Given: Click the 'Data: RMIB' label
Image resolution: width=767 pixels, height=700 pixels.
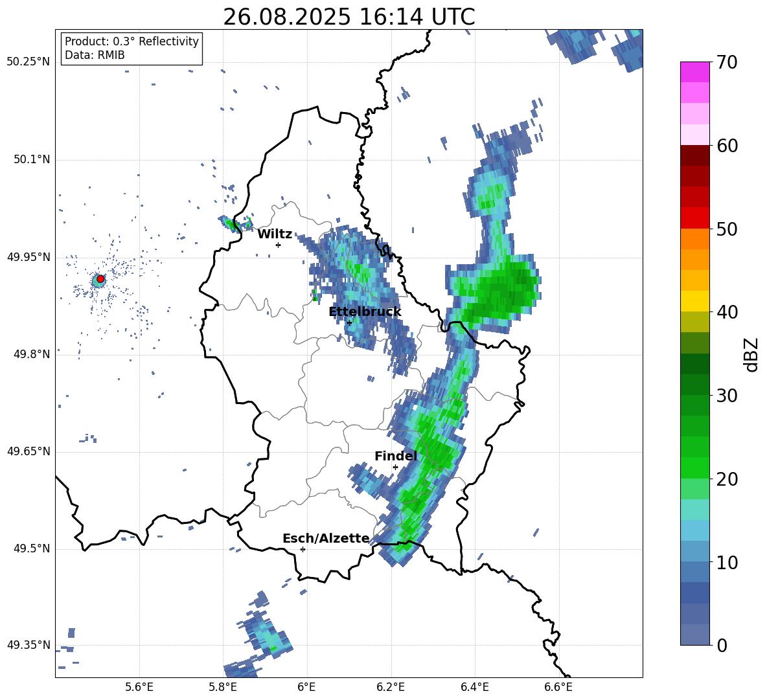Looking at the screenshot, I should click(95, 55).
